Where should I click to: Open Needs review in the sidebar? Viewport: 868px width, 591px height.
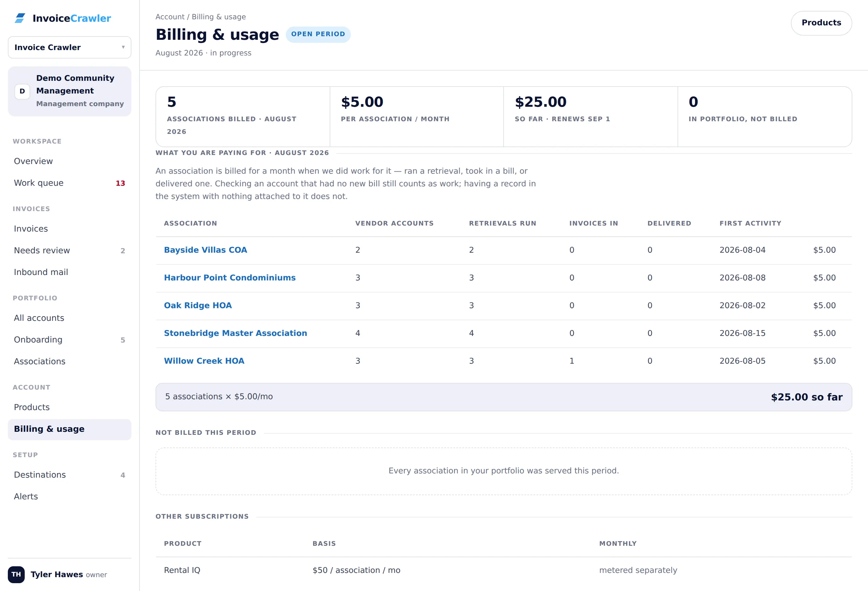click(x=69, y=250)
